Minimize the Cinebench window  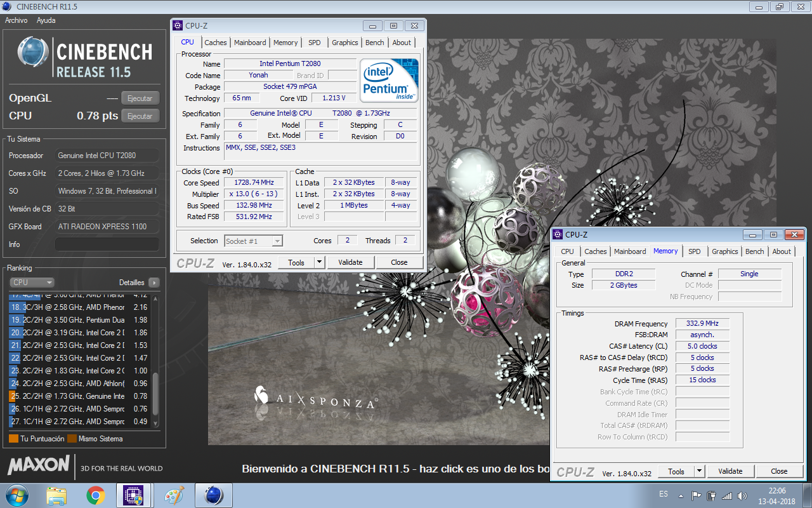click(759, 8)
